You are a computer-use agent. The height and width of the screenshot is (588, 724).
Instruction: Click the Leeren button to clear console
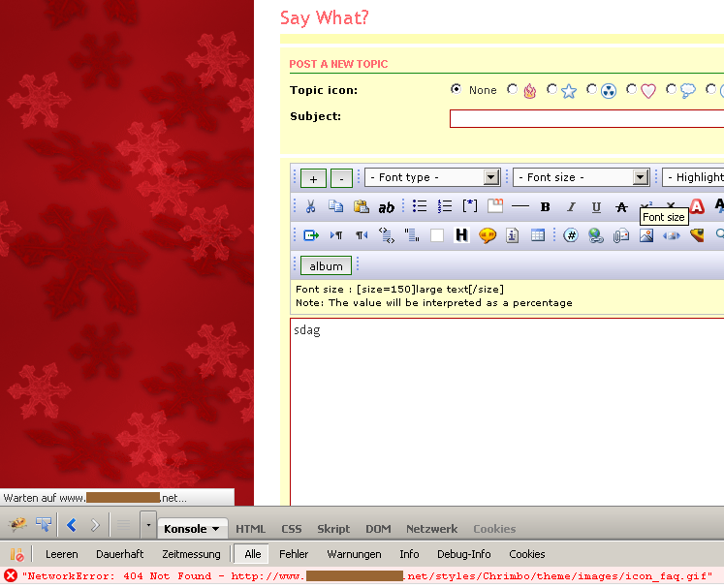tap(62, 554)
